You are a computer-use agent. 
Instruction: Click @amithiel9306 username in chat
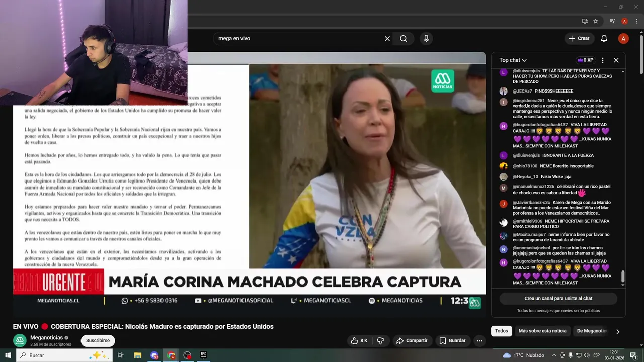[x=527, y=221]
